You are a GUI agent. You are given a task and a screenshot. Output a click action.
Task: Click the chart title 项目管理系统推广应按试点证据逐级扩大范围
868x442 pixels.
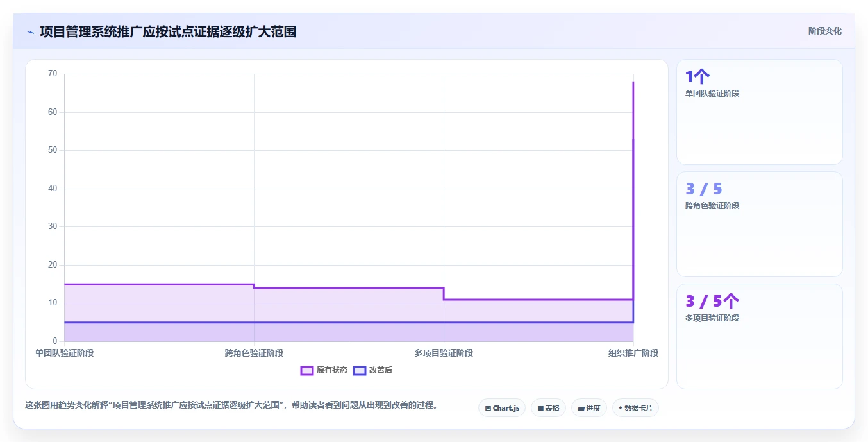pos(168,31)
